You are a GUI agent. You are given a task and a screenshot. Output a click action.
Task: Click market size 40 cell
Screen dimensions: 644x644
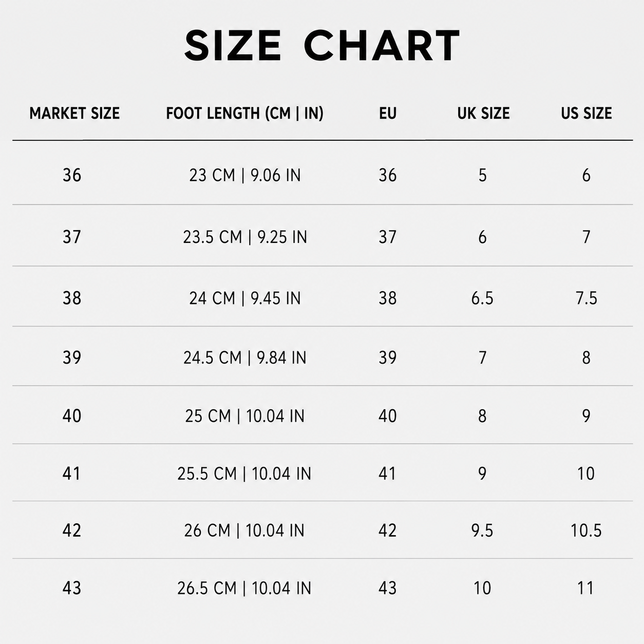(72, 415)
